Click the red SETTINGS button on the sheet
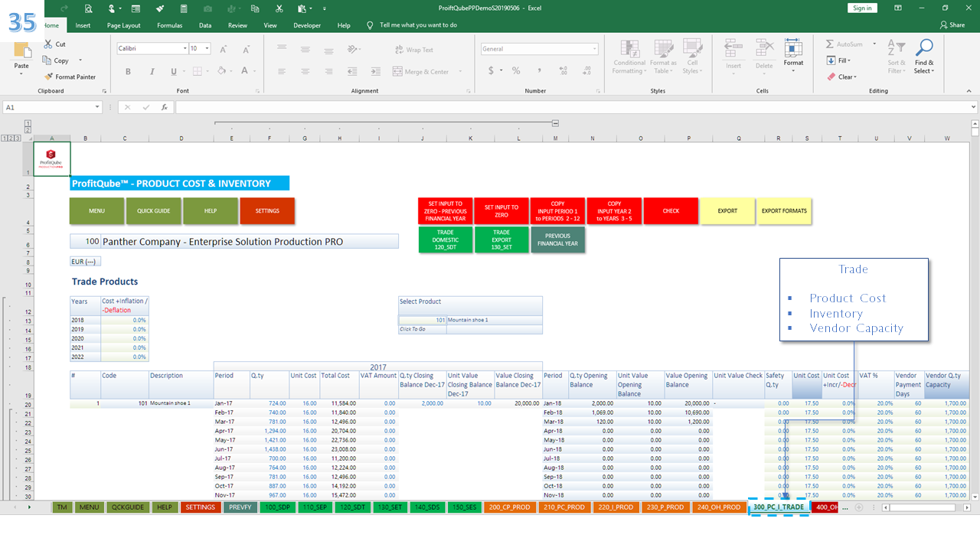The image size is (980, 551). point(266,211)
